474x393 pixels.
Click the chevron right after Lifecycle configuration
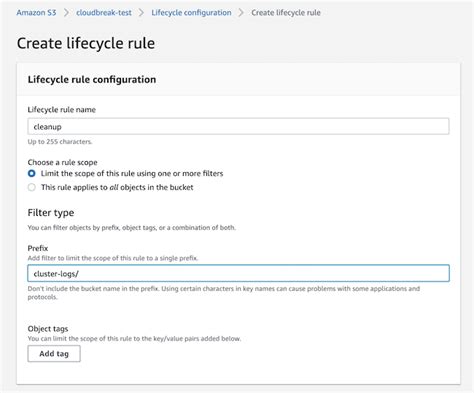coord(241,13)
